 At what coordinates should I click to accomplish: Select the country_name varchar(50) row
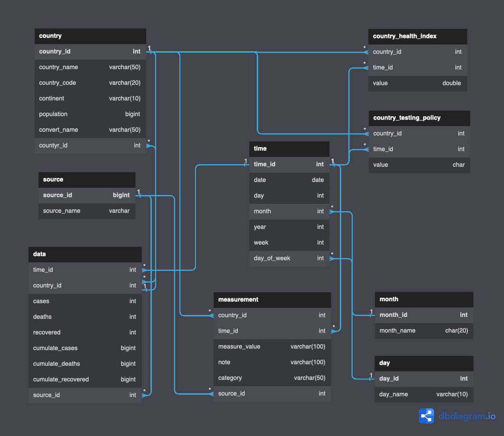pyautogui.click(x=90, y=67)
